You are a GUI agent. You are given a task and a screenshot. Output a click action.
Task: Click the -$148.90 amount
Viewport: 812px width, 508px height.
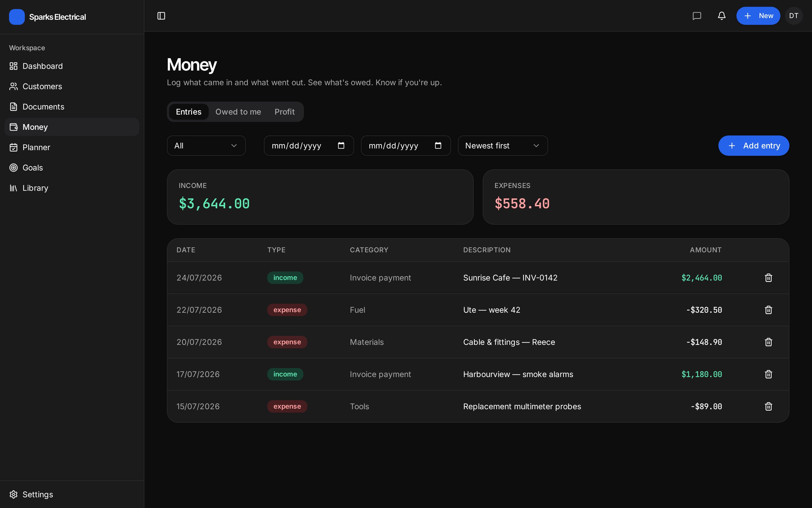coord(704,342)
